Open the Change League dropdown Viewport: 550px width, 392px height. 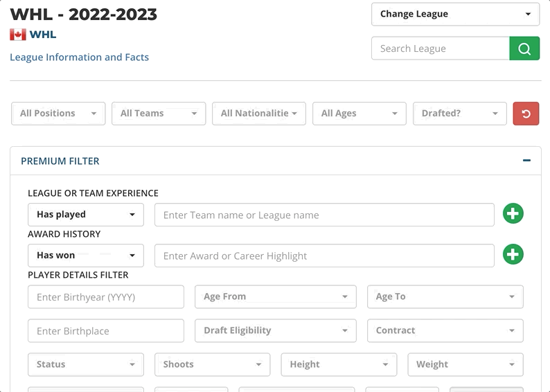click(x=455, y=14)
